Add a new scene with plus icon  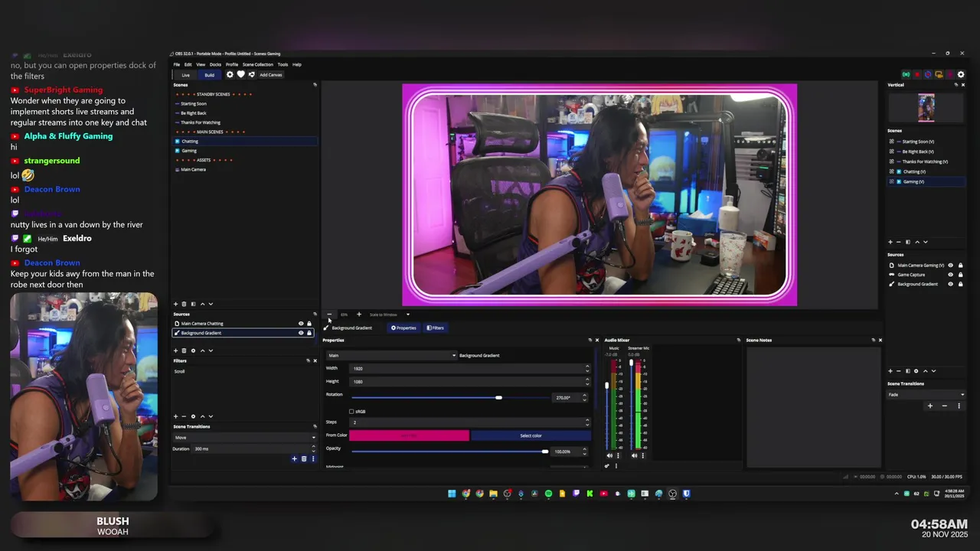pyautogui.click(x=175, y=304)
